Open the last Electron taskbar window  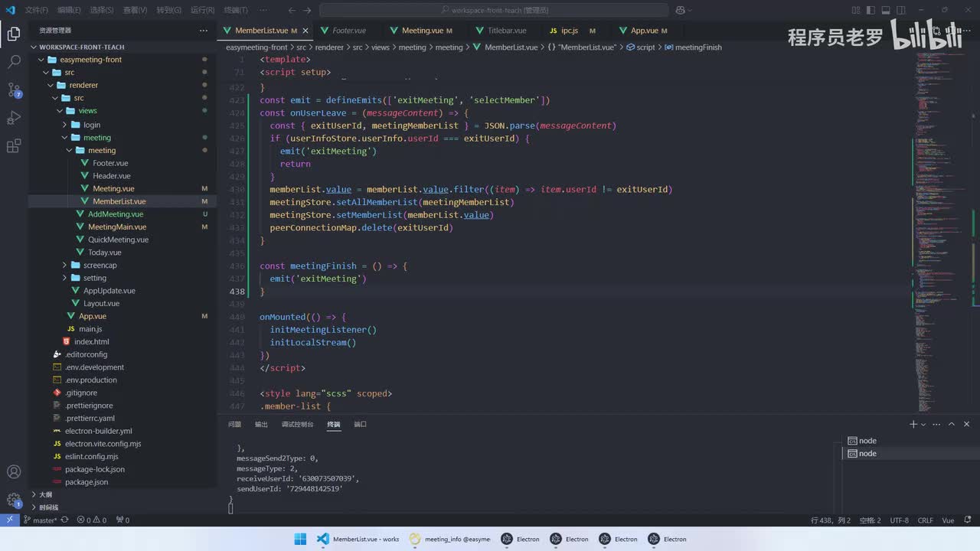point(668,539)
